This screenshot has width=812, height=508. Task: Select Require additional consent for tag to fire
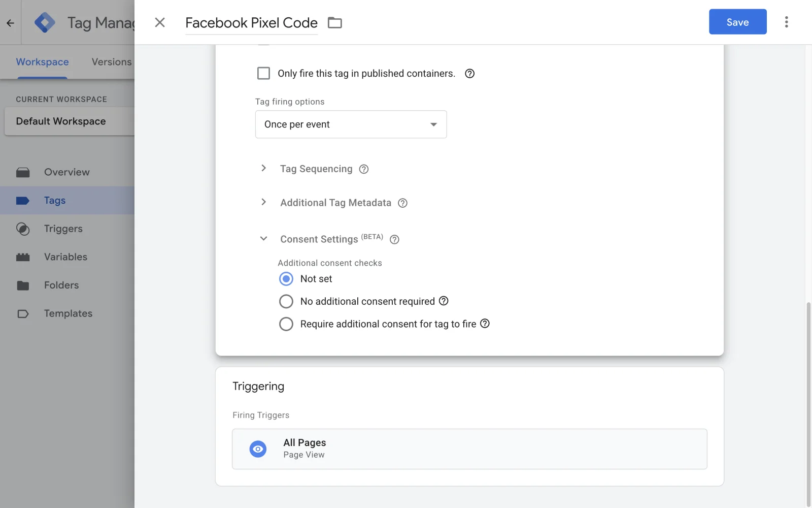pyautogui.click(x=286, y=324)
